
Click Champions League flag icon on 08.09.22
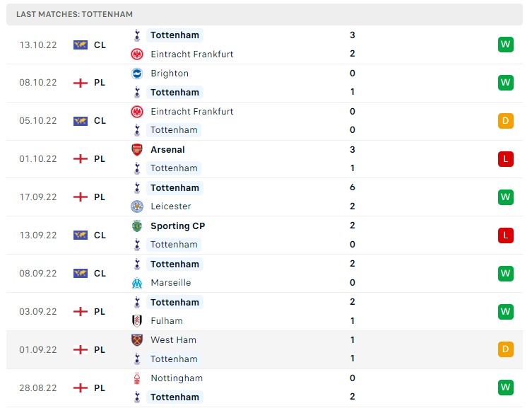81,274
